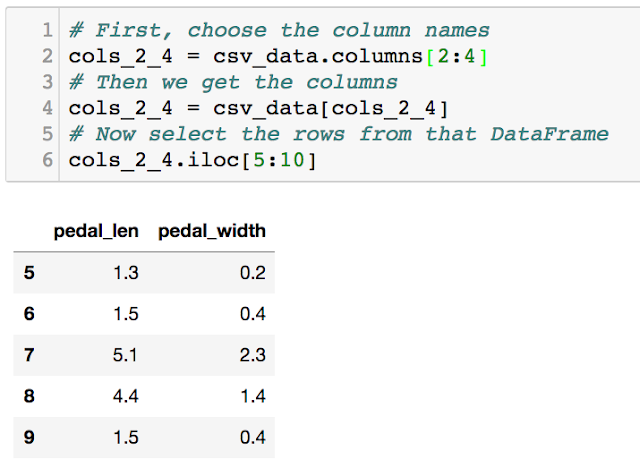The height and width of the screenshot is (468, 640).
Task: Click the pedal_len column header
Action: click(96, 231)
